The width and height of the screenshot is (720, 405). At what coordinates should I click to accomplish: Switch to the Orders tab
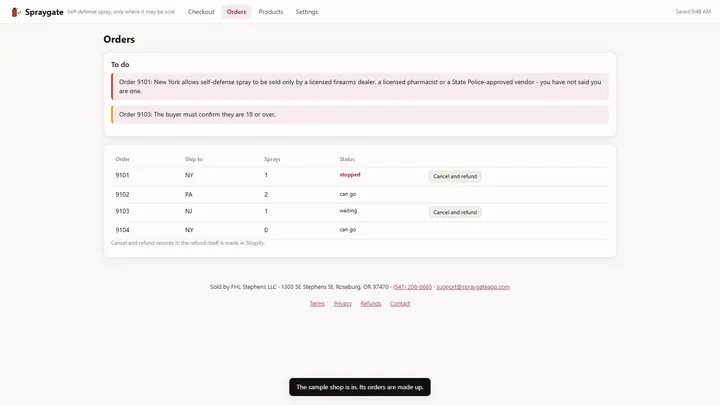pyautogui.click(x=236, y=12)
